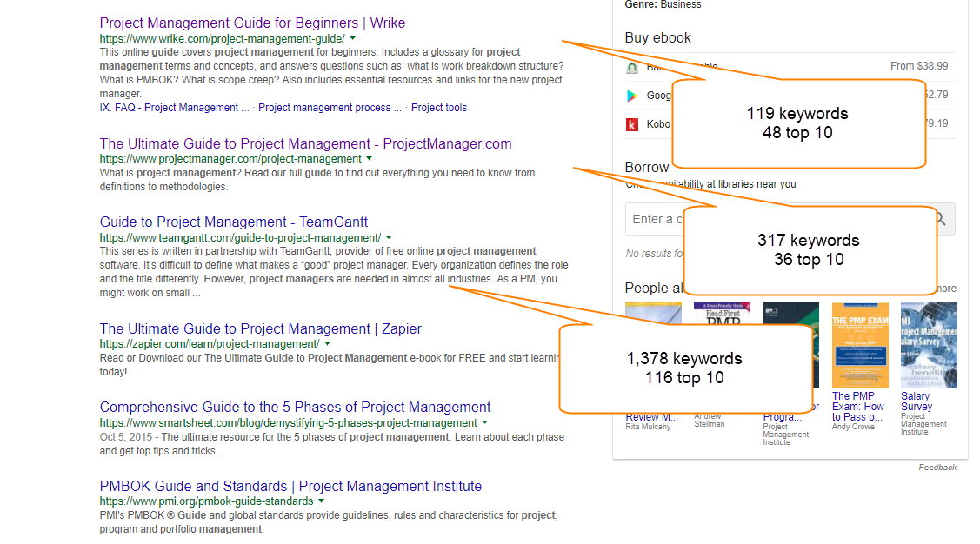Image resolution: width=980 pixels, height=544 pixels.
Task: Expand the arrow next to the pmi.org URL
Action: (322, 501)
